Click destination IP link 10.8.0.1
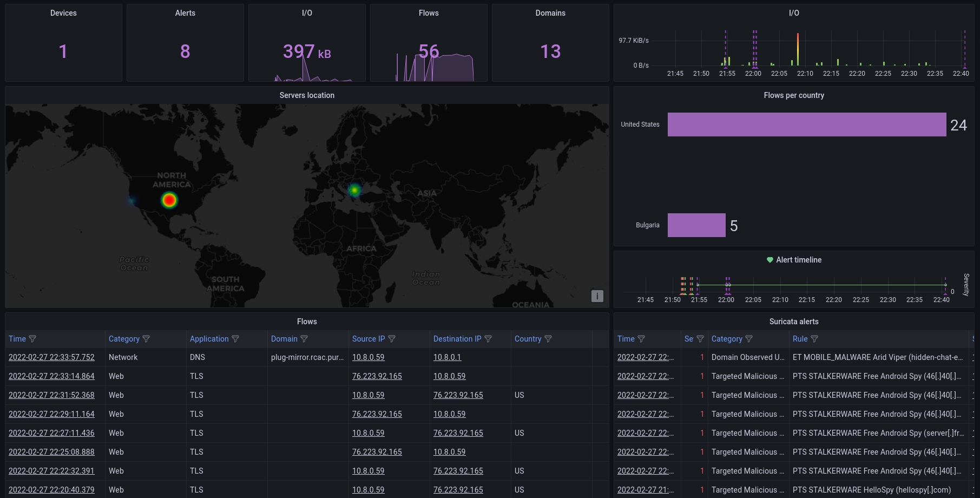The width and height of the screenshot is (980, 498). pos(447,357)
